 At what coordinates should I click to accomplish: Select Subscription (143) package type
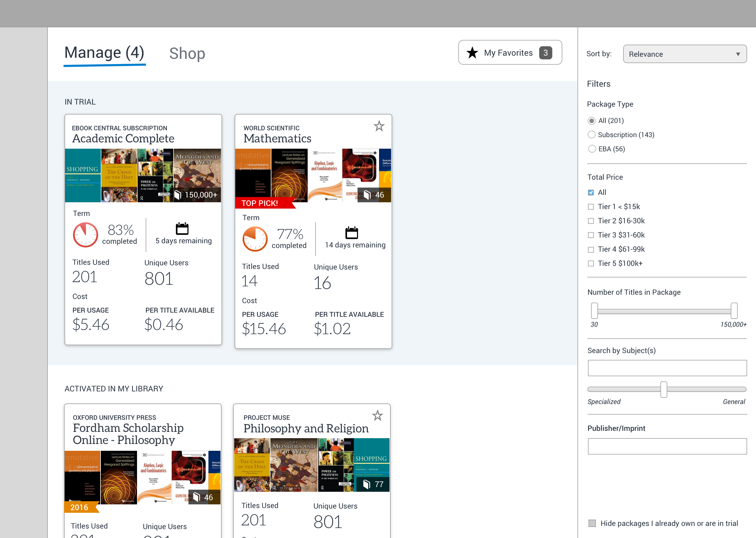point(591,135)
